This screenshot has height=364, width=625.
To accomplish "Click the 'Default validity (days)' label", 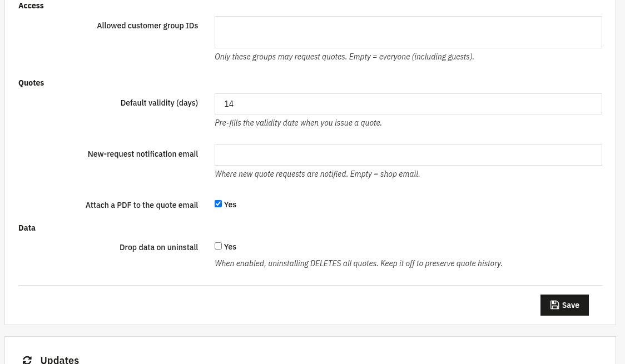I will (159, 103).
